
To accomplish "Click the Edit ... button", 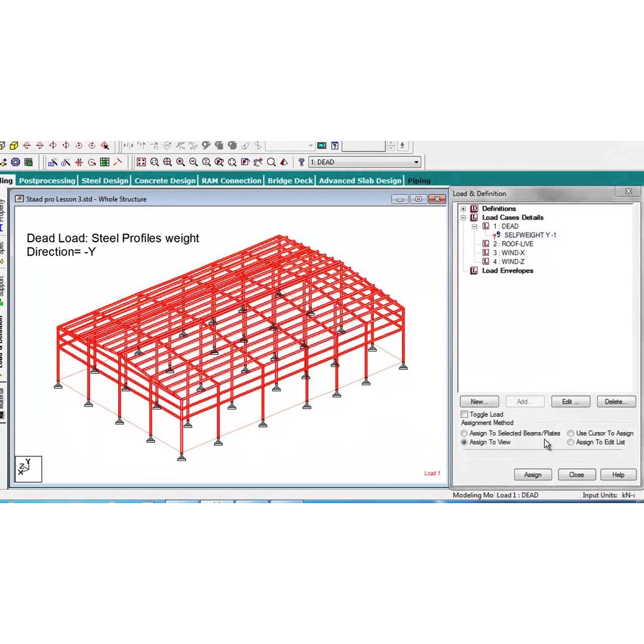I will pyautogui.click(x=570, y=401).
